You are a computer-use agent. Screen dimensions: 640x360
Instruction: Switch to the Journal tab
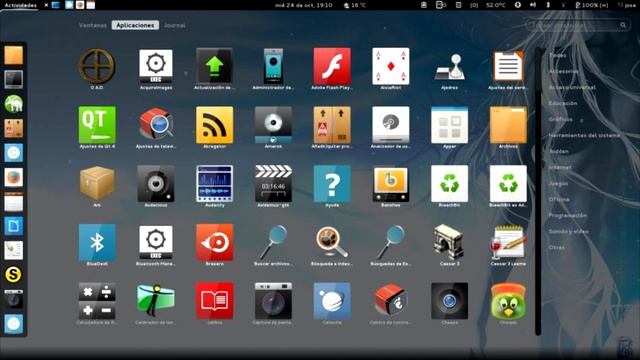(x=174, y=25)
